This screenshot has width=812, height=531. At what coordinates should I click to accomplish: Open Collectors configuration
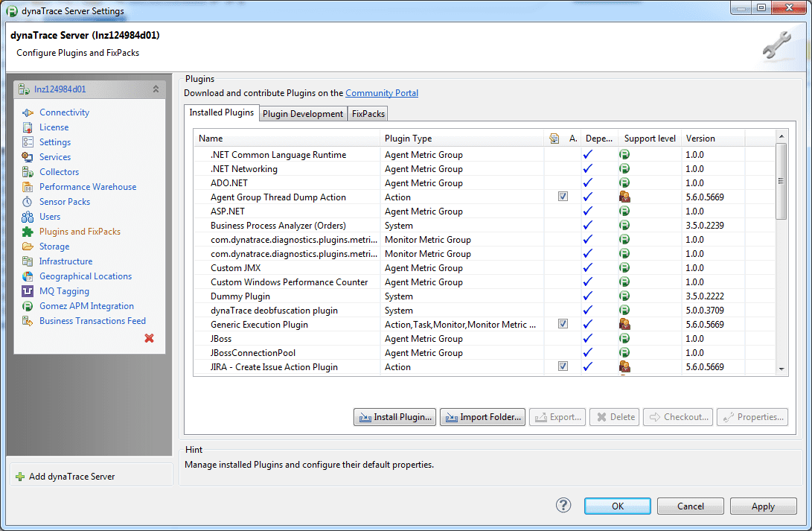pyautogui.click(x=59, y=172)
